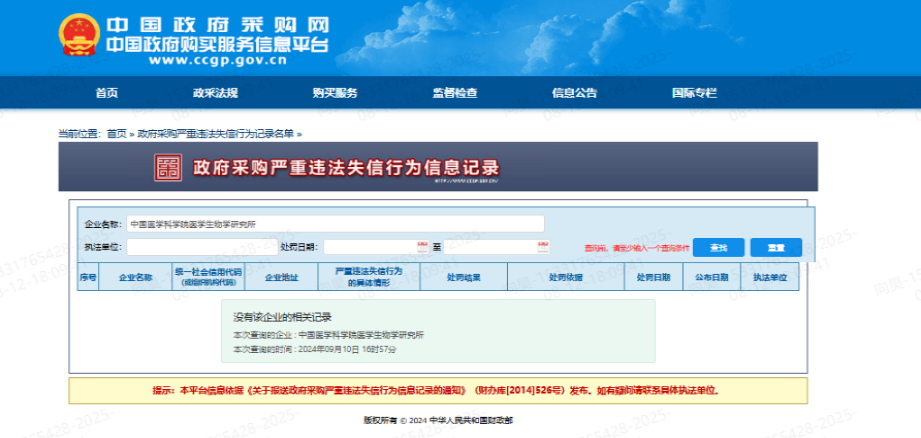Image resolution: width=921 pixels, height=438 pixels.
Task: Open the 购买服务 navigation item
Action: pyautogui.click(x=335, y=93)
